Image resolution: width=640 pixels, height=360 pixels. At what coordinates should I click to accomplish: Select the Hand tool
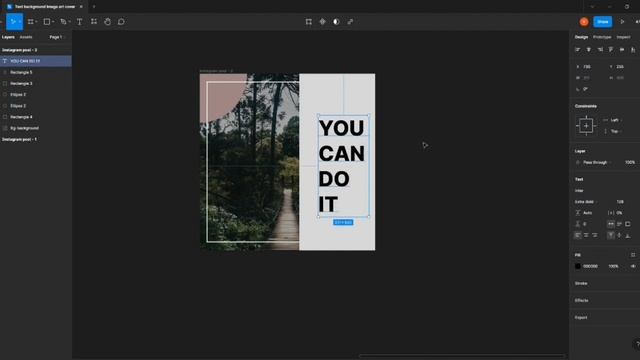click(107, 22)
